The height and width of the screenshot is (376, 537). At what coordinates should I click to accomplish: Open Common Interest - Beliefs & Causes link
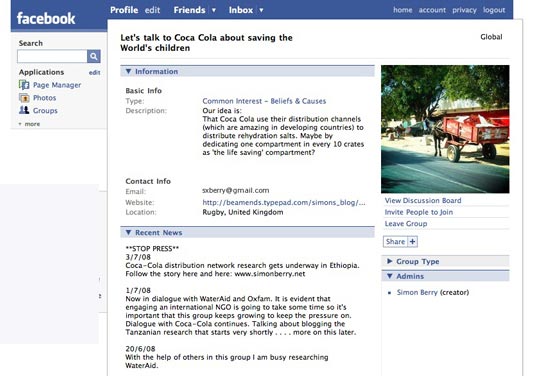[x=264, y=101]
